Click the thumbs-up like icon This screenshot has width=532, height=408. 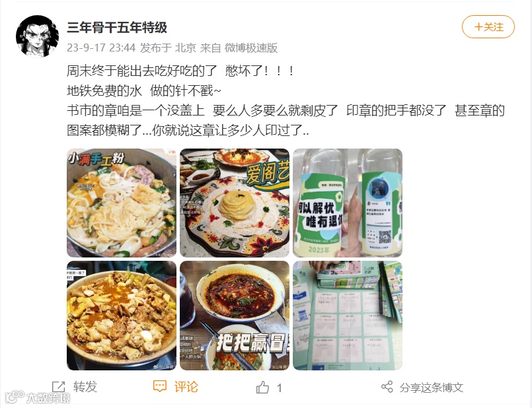tap(262, 388)
